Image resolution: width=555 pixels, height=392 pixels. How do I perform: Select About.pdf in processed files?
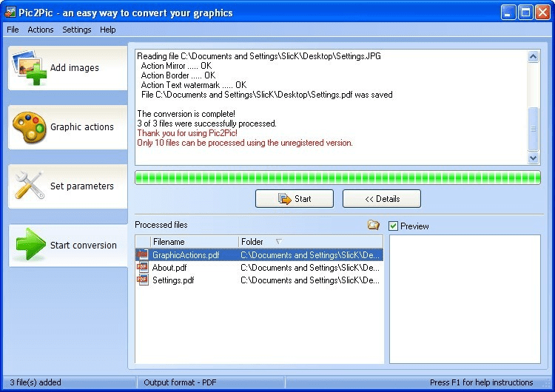169,268
